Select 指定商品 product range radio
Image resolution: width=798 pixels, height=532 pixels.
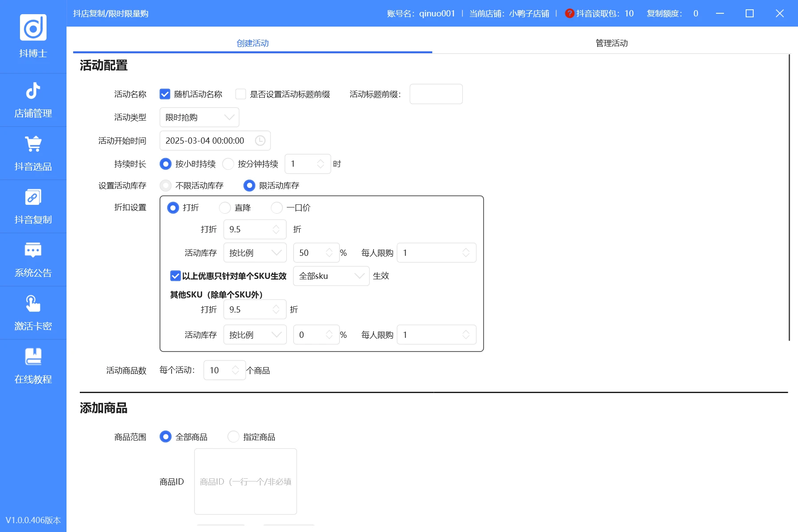pos(233,437)
